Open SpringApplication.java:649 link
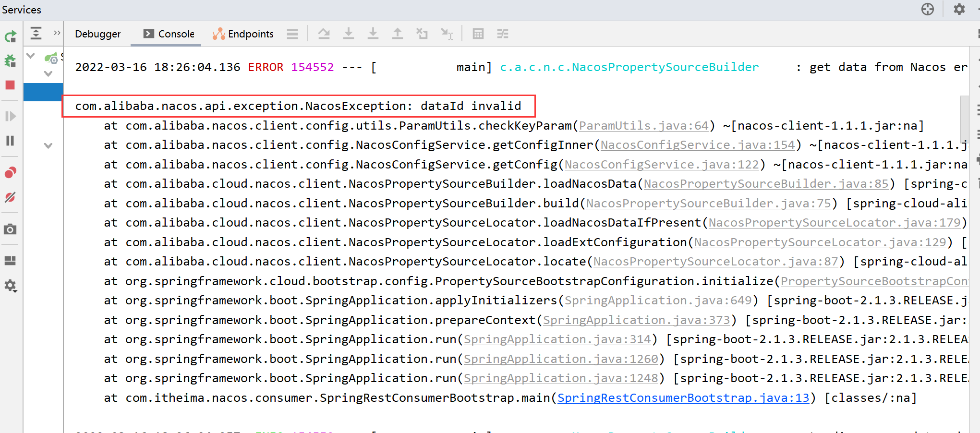Image resolution: width=980 pixels, height=433 pixels. pyautogui.click(x=658, y=301)
